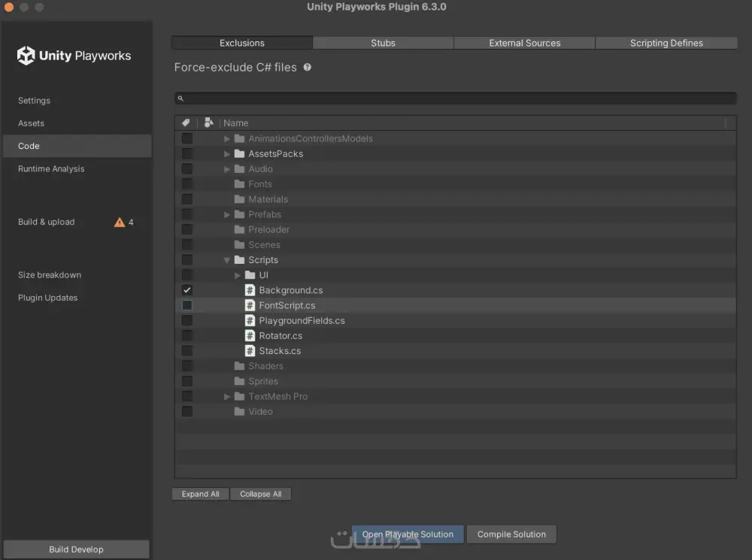
Task: Open Runtime Analysis in the sidebar
Action: [x=77, y=169]
